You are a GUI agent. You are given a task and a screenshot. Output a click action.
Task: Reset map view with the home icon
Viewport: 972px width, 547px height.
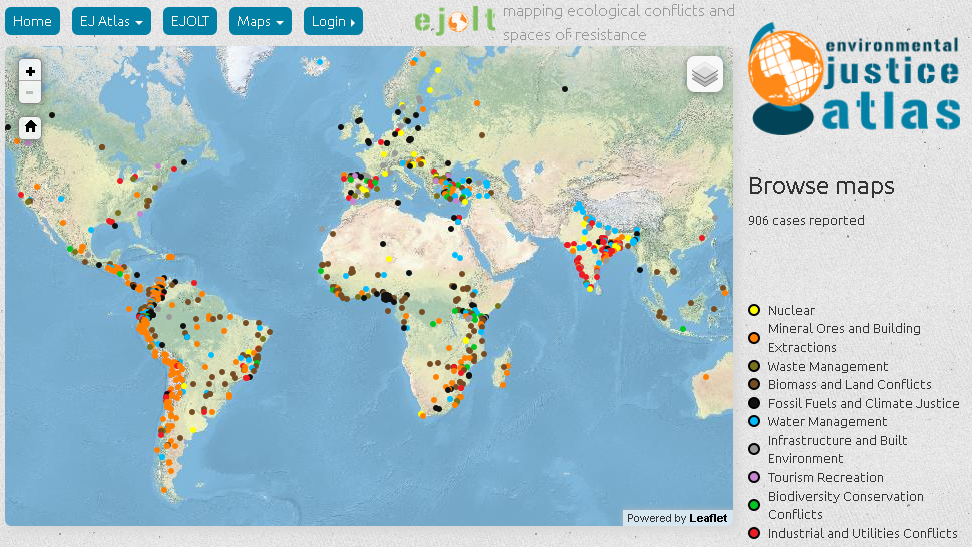(30, 127)
